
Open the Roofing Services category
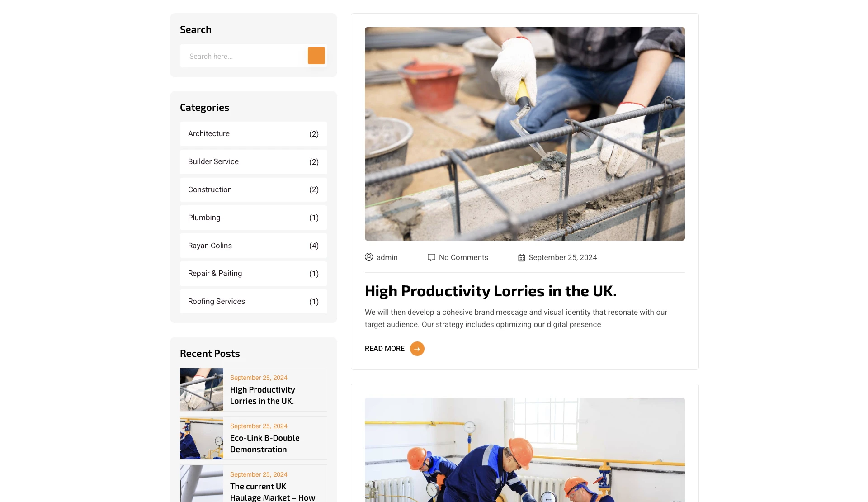[x=254, y=302]
